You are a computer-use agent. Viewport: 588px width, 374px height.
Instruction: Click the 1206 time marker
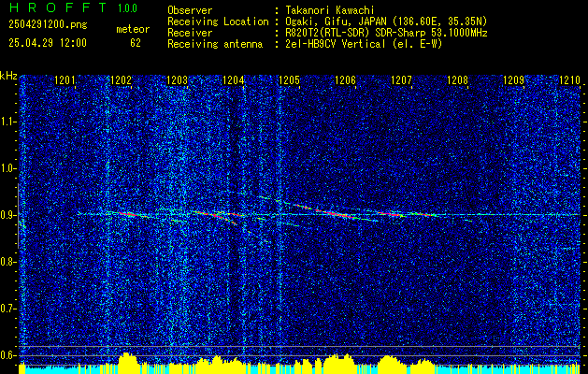pyautogui.click(x=345, y=80)
